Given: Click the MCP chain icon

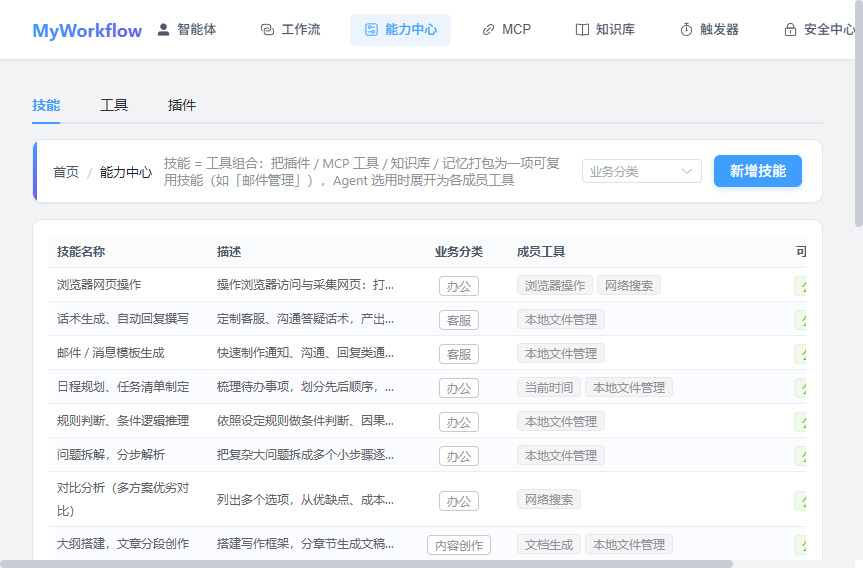Looking at the screenshot, I should (488, 30).
